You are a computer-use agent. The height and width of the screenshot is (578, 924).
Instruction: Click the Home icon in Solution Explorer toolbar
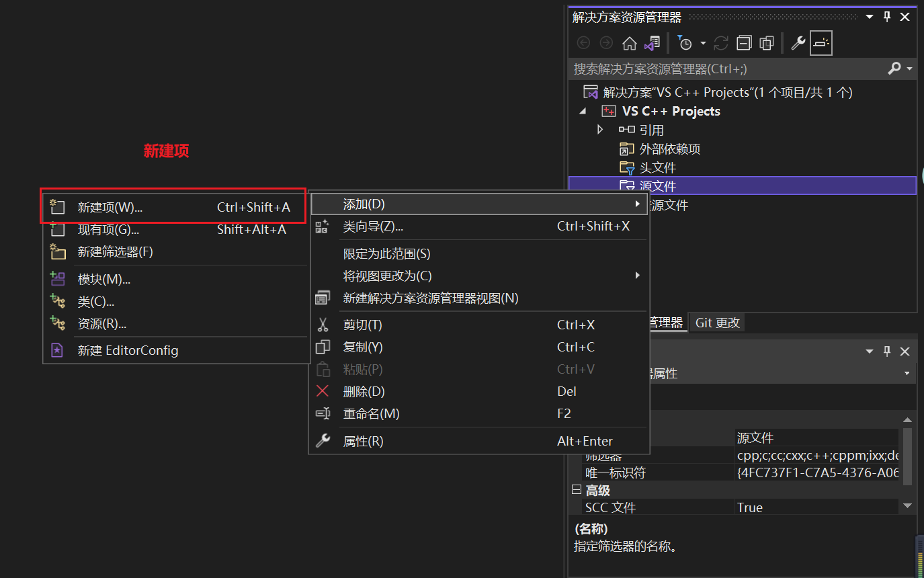629,44
